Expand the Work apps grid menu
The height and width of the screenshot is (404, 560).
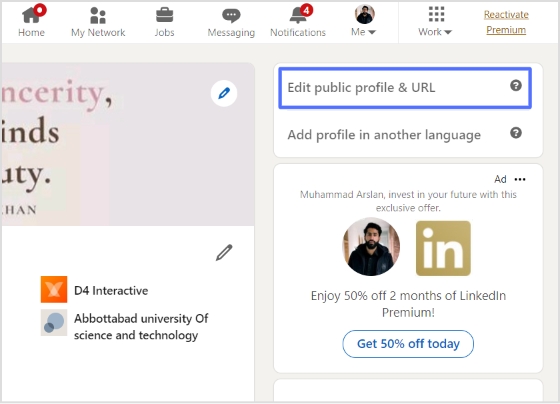(435, 21)
